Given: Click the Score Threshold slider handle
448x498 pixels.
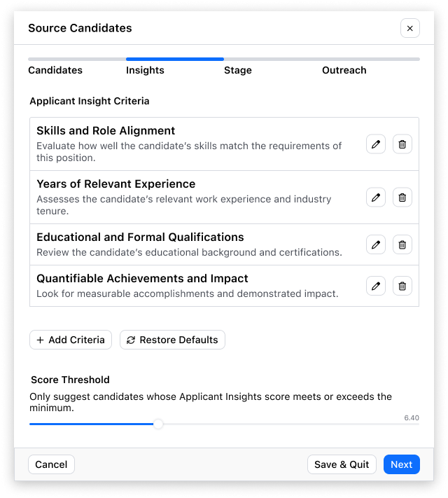Looking at the screenshot, I should tap(158, 424).
